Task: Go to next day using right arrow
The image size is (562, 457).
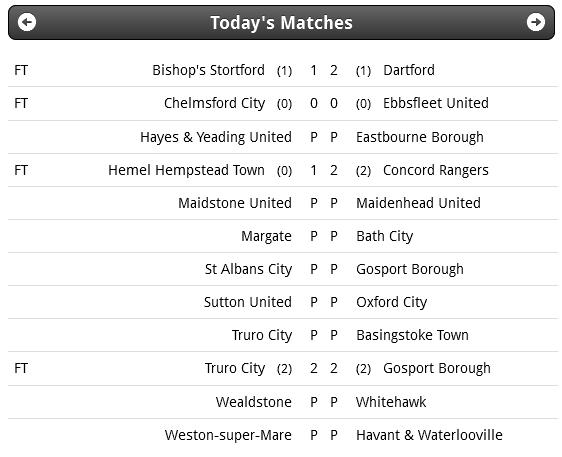Action: coord(535,23)
